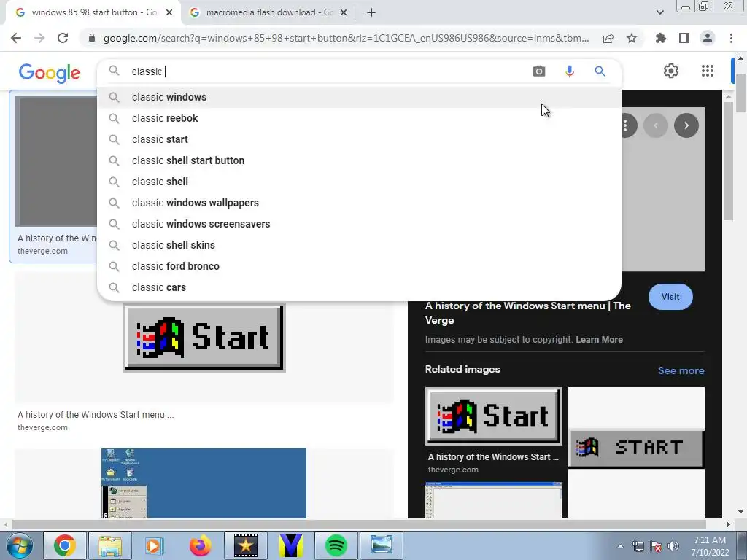Open Google quick settings gear
The width and height of the screenshot is (747, 560).
[x=671, y=71]
